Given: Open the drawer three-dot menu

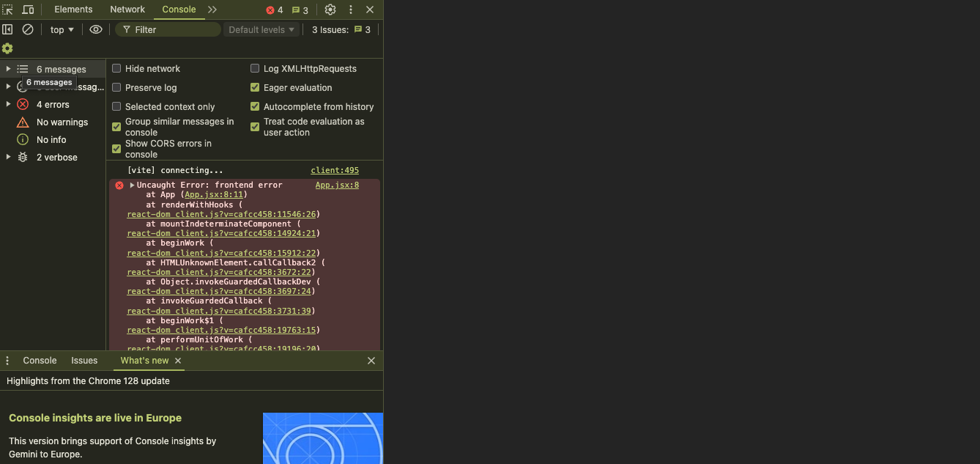Looking at the screenshot, I should pos(7,361).
